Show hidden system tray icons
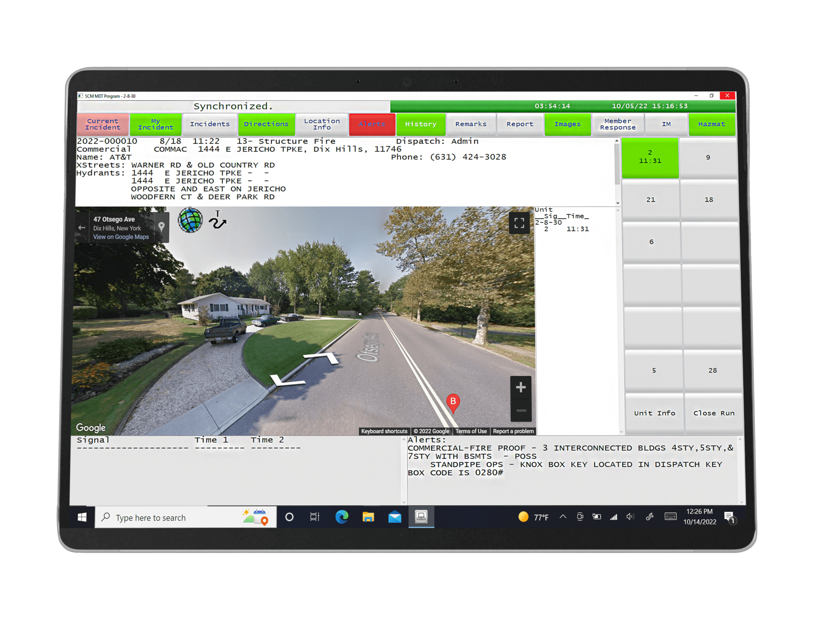Viewport: 814px width, 644px height. coord(563,517)
